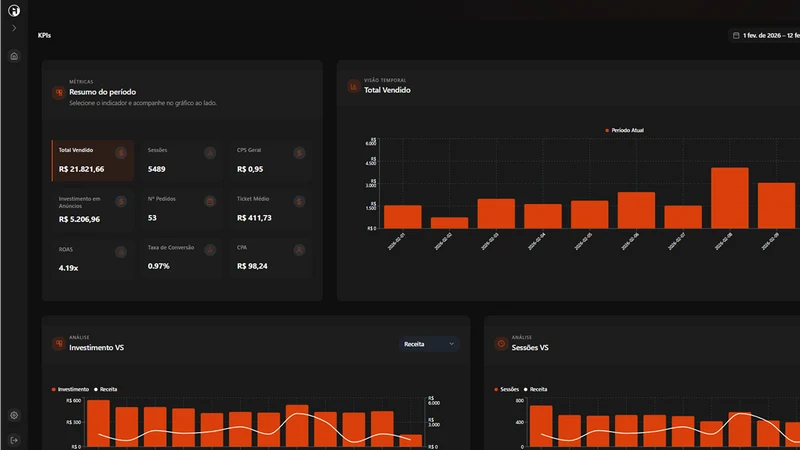
Task: Toggle Investimento legend in Investimento VS chart
Action: tap(70, 389)
